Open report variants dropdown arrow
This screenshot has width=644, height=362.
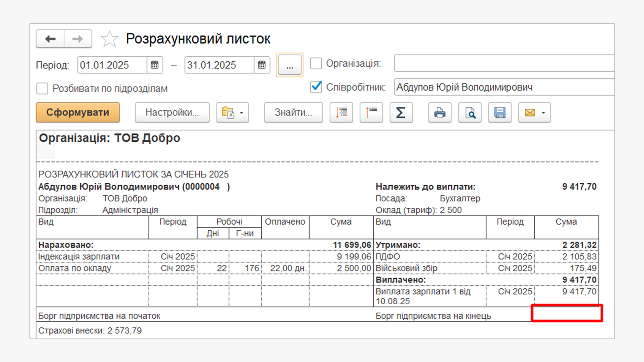(241, 113)
